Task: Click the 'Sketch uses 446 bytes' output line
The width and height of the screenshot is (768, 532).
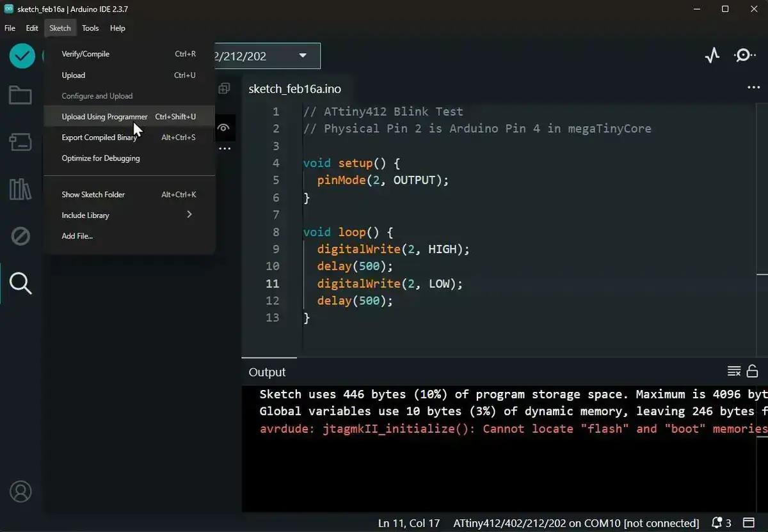Action: [513, 395]
